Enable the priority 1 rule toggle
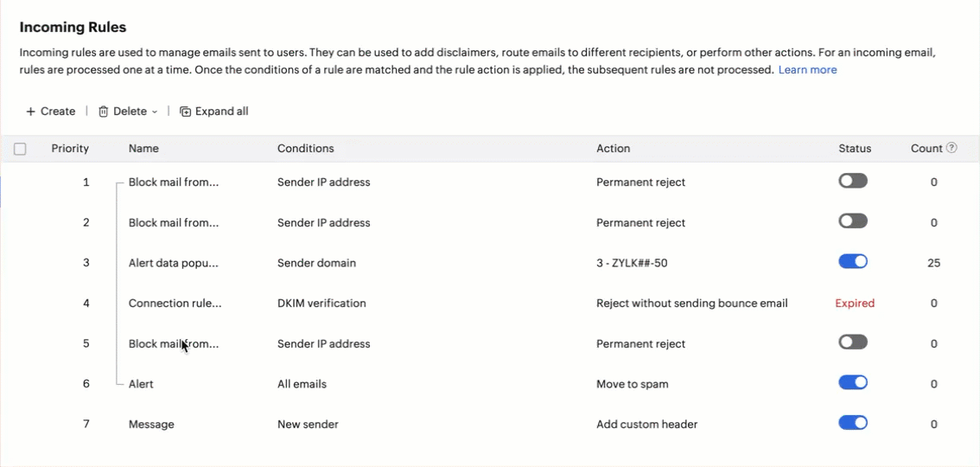Image resolution: width=980 pixels, height=467 pixels. [853, 182]
